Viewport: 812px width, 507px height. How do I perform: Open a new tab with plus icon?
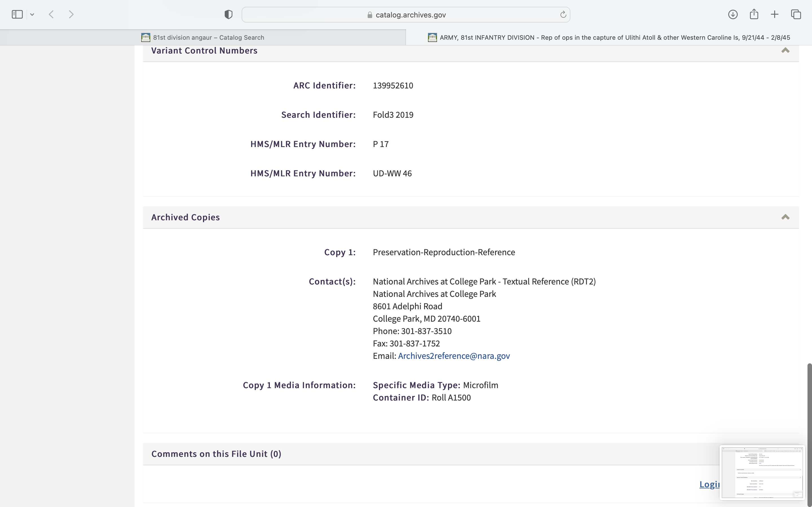coord(775,14)
